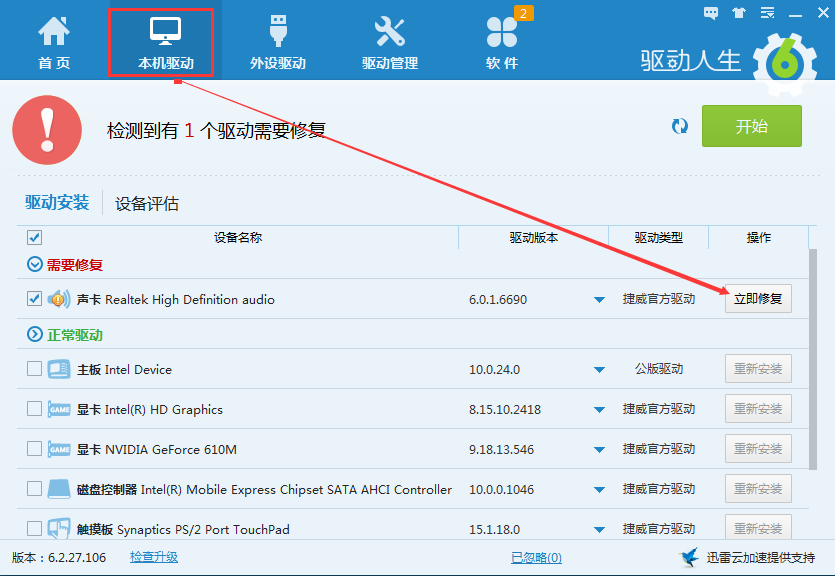This screenshot has height=576, width=835.
Task: Open version dropdown for 9.18.13.546
Action: (599, 450)
